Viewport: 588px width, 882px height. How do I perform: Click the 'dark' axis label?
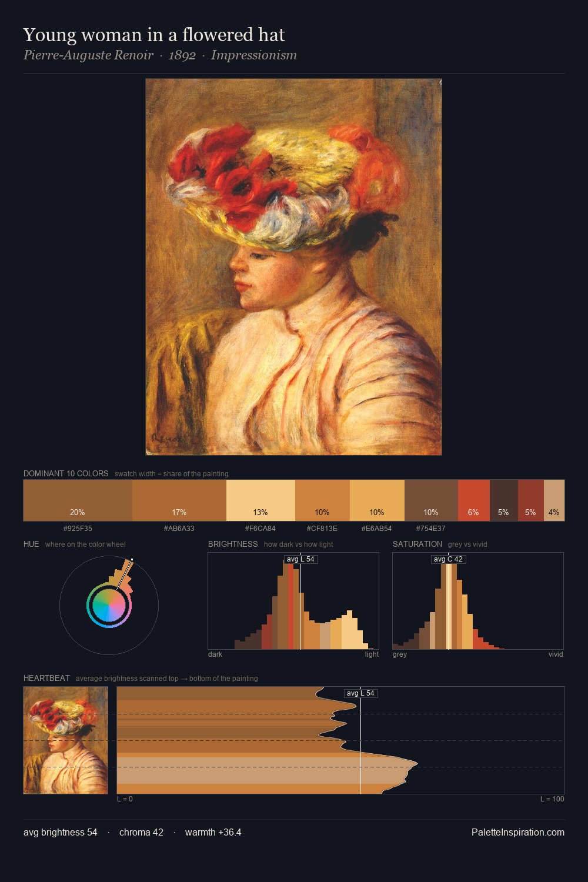click(215, 654)
